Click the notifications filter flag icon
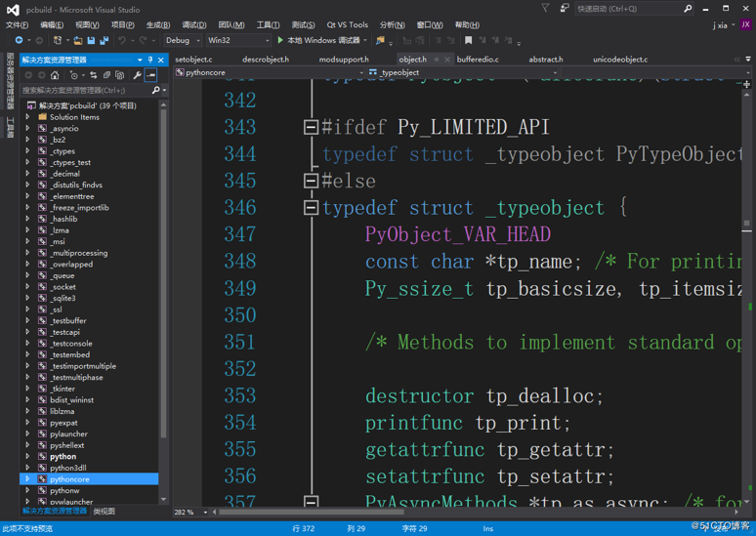The image size is (756, 536). coord(545,8)
